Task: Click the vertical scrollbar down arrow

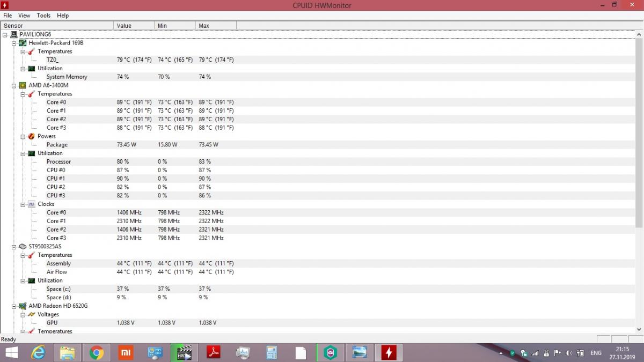Action: click(639, 329)
